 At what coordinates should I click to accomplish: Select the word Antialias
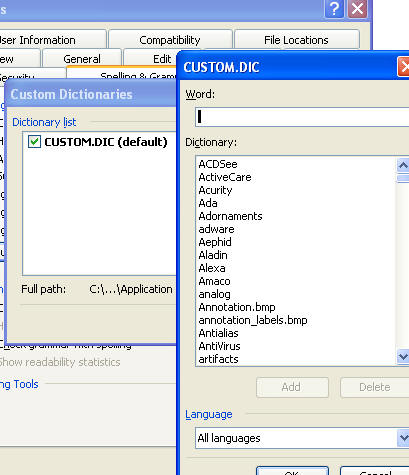coord(218,333)
